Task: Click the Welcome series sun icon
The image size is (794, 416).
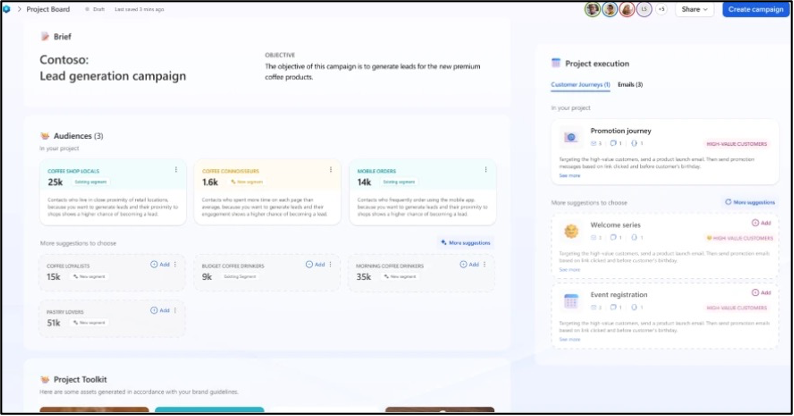Action: pyautogui.click(x=571, y=231)
